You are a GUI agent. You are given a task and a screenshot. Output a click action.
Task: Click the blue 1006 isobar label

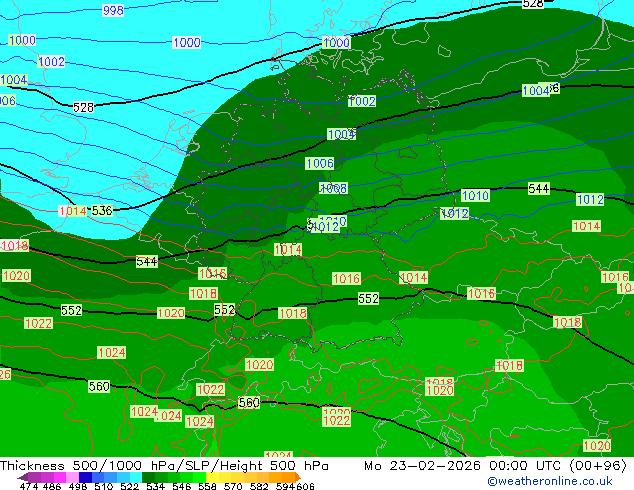click(x=320, y=163)
